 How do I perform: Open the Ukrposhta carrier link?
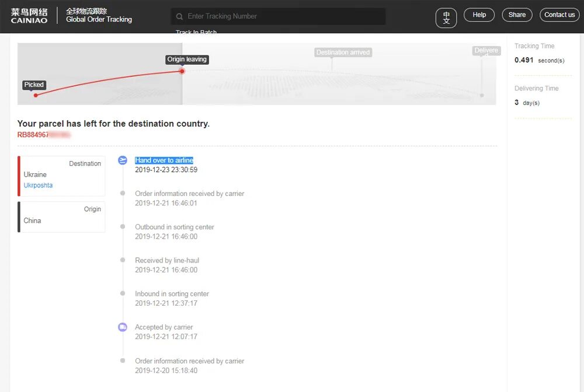(38, 185)
